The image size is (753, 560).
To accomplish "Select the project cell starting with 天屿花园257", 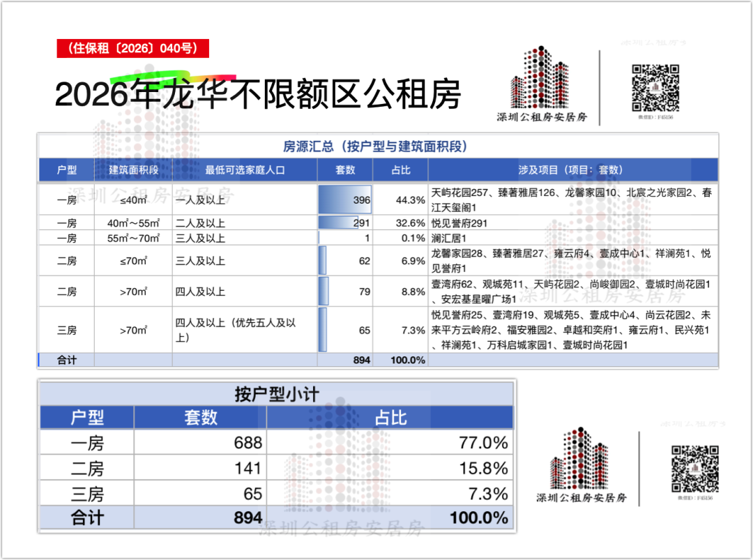I will point(573,199).
